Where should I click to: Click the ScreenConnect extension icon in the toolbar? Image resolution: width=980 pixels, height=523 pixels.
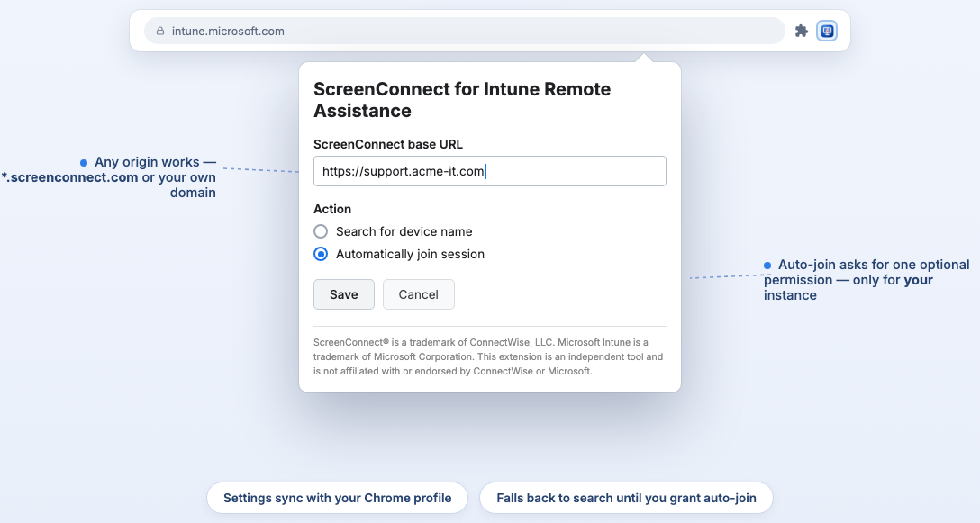tap(827, 31)
